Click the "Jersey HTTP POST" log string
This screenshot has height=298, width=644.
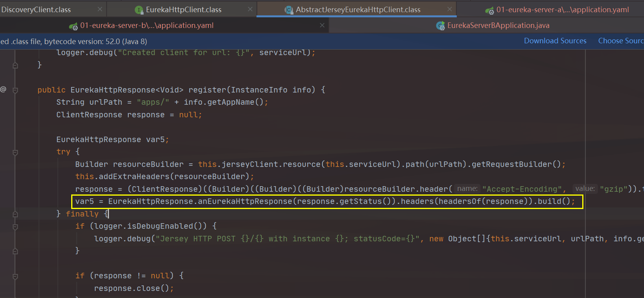(288, 239)
